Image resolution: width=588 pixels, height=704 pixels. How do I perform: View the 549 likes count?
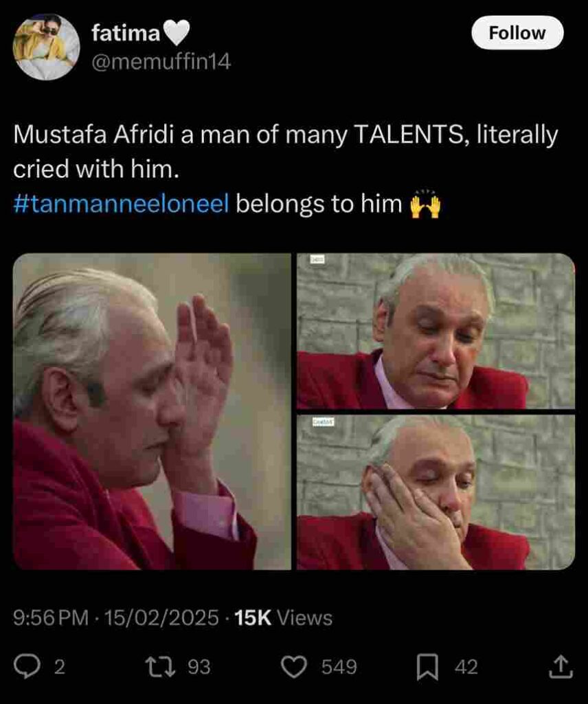tap(339, 667)
